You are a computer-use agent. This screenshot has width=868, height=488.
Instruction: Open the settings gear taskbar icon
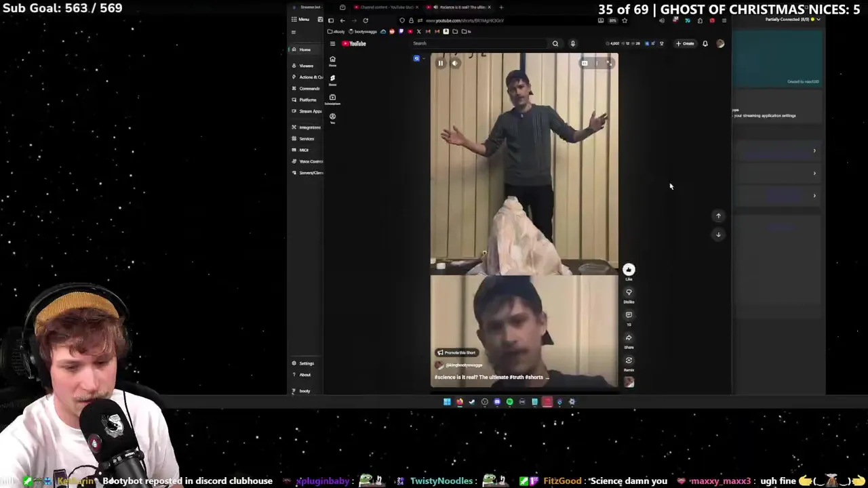[572, 402]
